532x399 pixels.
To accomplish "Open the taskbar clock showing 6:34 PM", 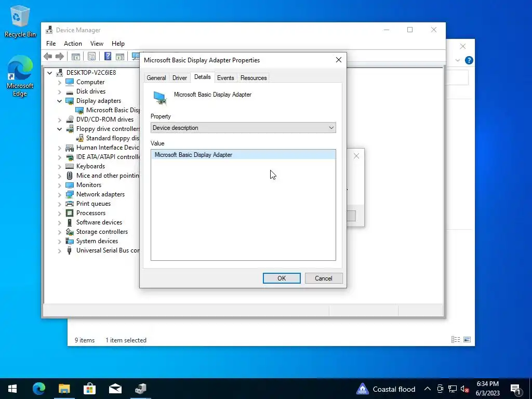I will click(487, 389).
